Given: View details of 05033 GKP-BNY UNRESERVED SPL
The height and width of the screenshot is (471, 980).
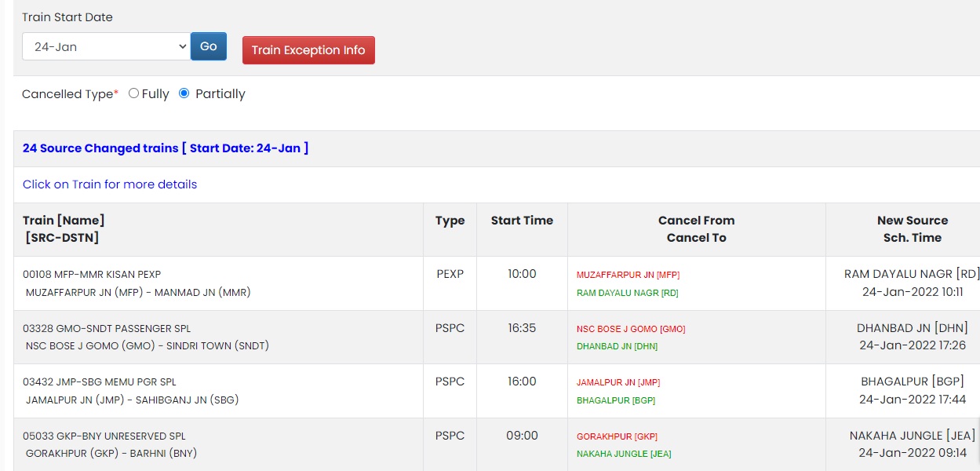Looking at the screenshot, I should coord(103,435).
